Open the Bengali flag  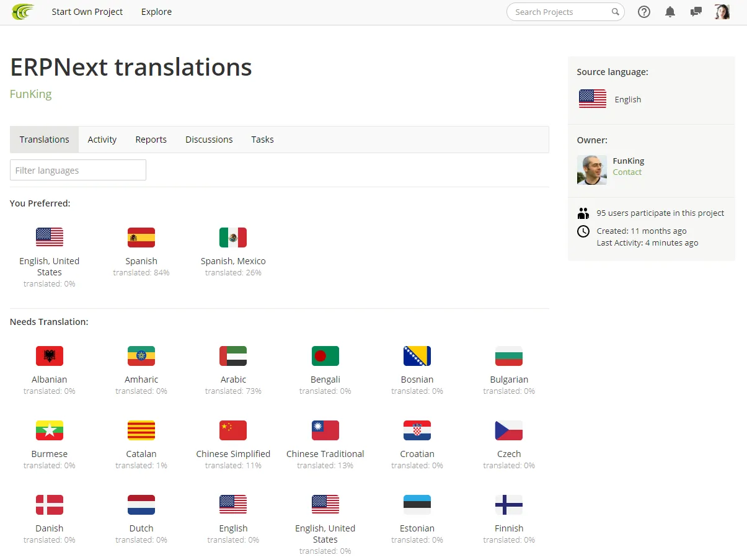coord(325,356)
